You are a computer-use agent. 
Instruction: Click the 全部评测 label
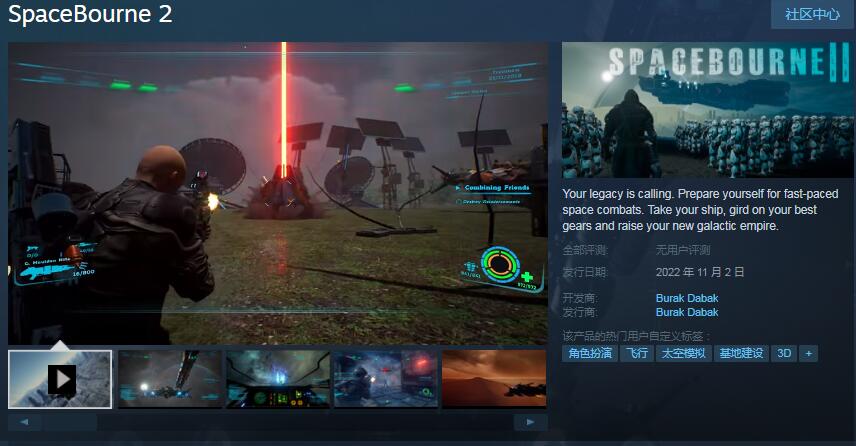(585, 250)
